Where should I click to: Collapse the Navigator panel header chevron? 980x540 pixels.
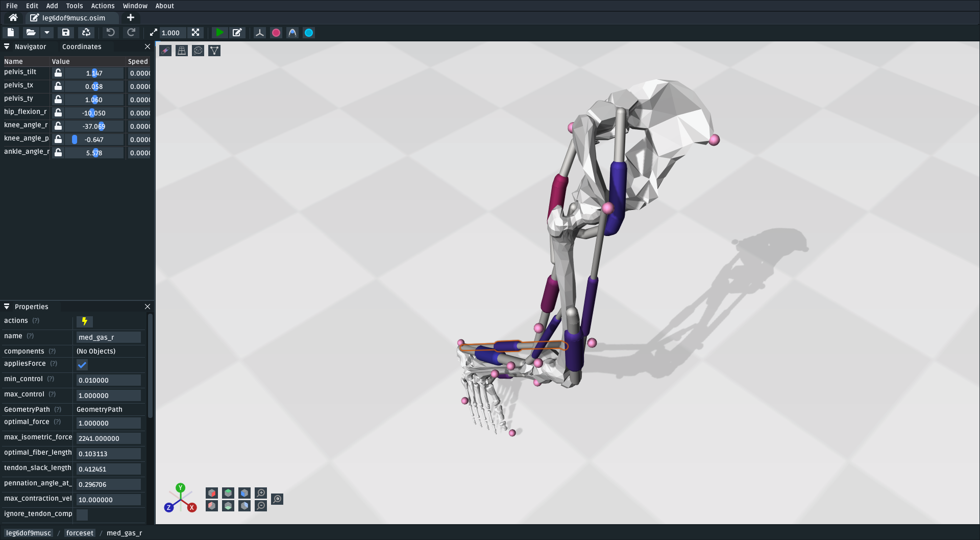[7, 46]
